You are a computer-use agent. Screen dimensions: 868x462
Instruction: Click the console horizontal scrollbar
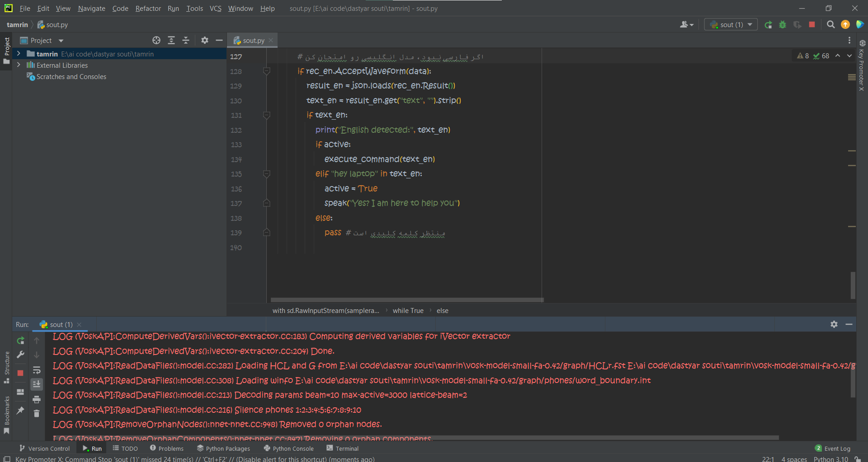[x=416, y=438]
